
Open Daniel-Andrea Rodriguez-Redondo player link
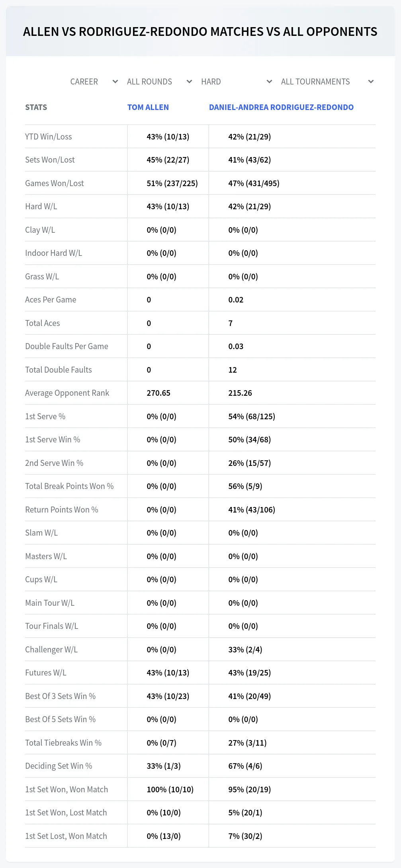pos(281,107)
